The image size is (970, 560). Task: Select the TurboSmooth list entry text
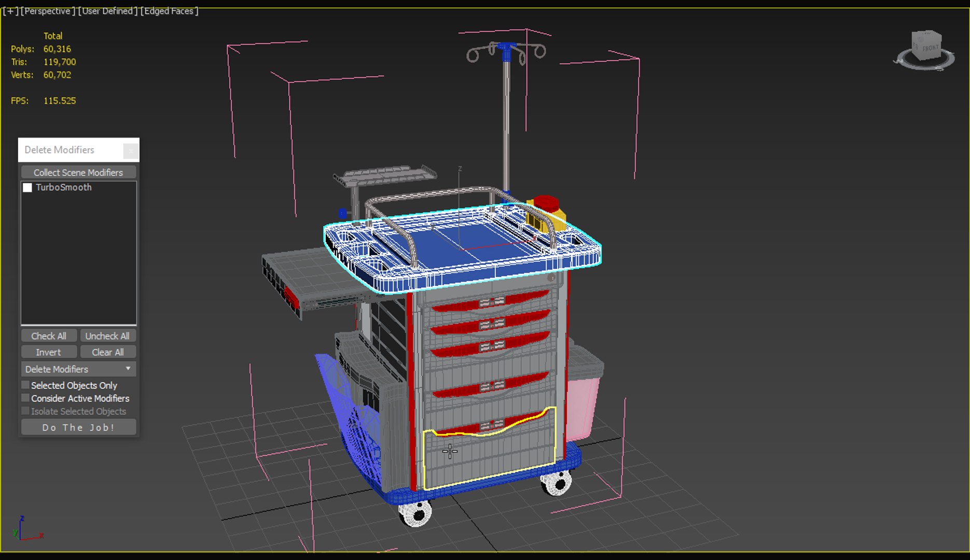click(64, 187)
